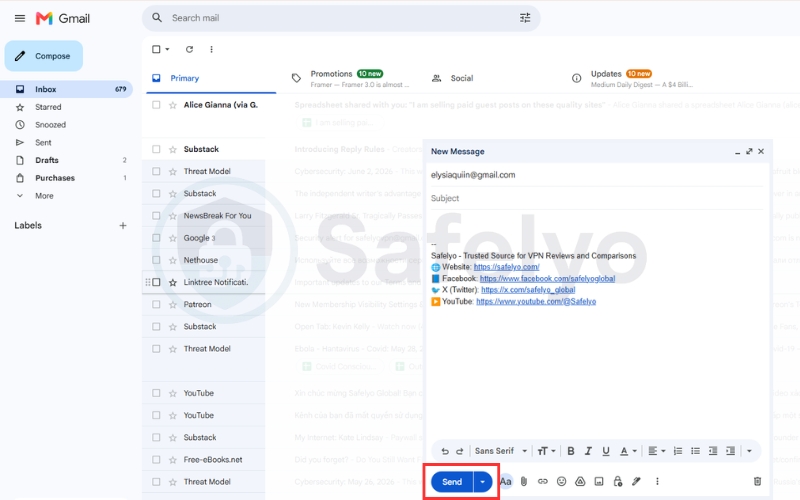Open safelyo.com website link in signature

[506, 267]
